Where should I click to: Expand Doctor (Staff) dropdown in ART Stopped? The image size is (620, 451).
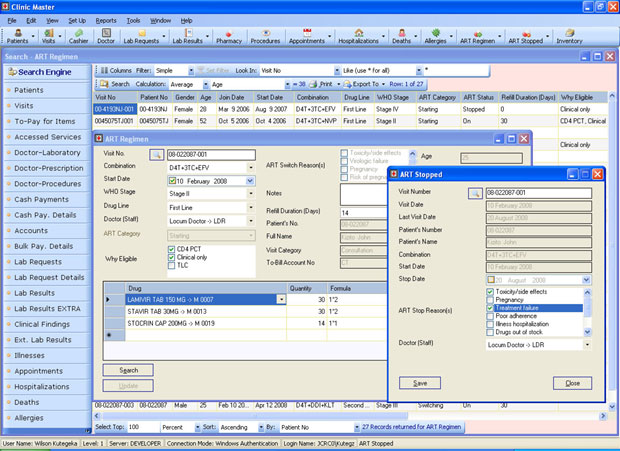click(587, 345)
